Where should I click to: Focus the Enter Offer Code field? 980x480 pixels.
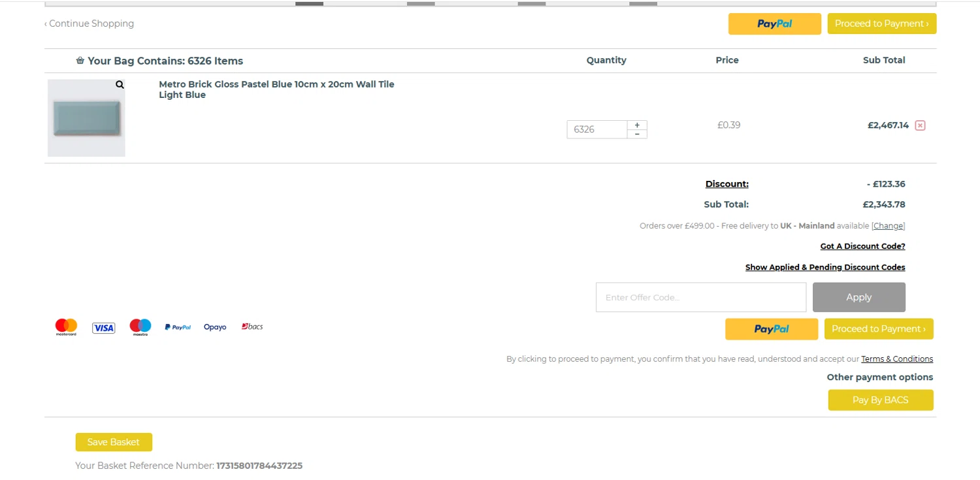(x=700, y=297)
